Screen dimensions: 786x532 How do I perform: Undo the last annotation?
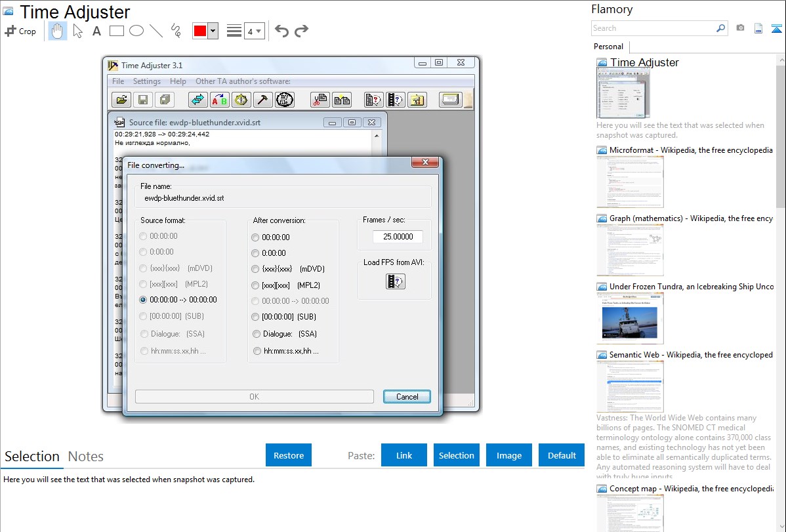281,31
